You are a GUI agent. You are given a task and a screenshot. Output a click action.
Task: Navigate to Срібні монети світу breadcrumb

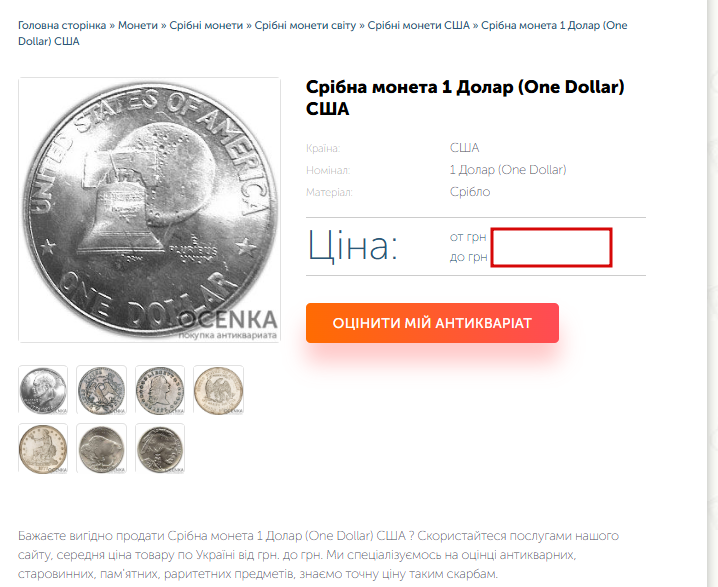pos(305,25)
